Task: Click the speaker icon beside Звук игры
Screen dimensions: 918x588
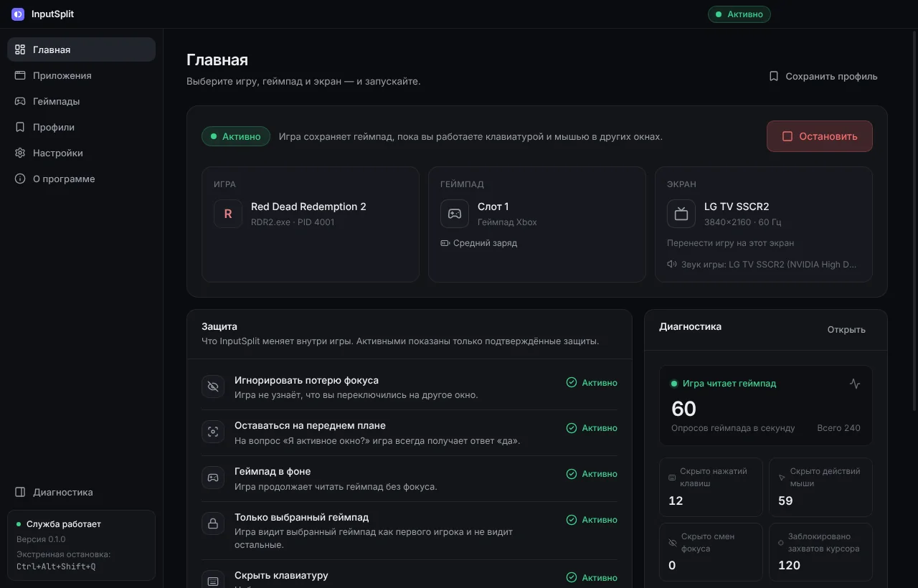Action: pyautogui.click(x=672, y=264)
